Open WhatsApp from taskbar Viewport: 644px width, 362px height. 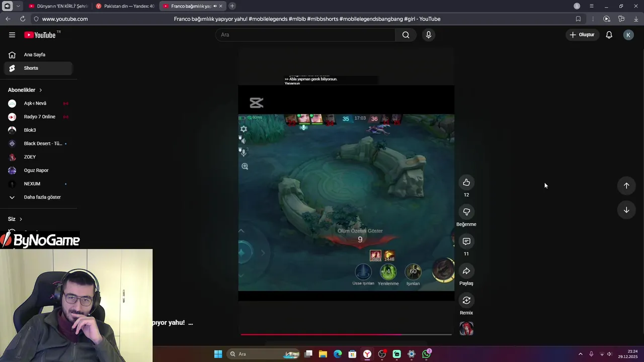pos(427,354)
